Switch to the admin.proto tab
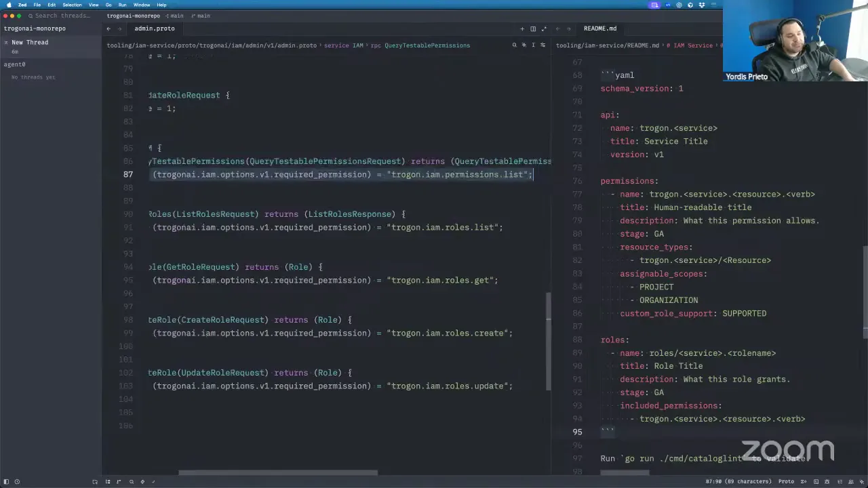Screen dimensions: 868x488 155,28
